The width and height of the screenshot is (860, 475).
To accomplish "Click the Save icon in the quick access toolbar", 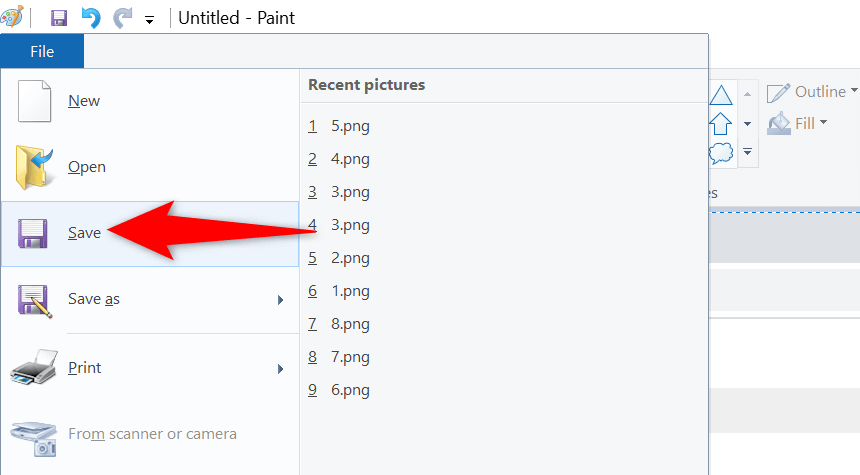I will coord(59,18).
